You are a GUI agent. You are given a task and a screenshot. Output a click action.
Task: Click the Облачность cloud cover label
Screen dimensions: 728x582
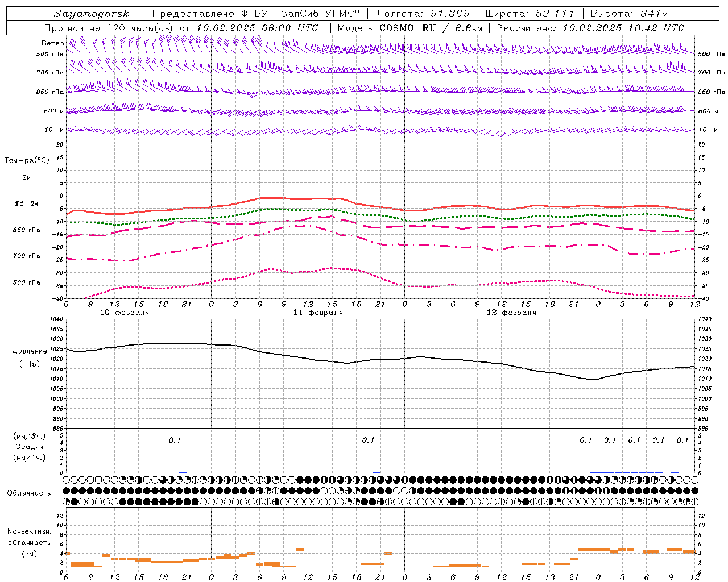tap(29, 493)
